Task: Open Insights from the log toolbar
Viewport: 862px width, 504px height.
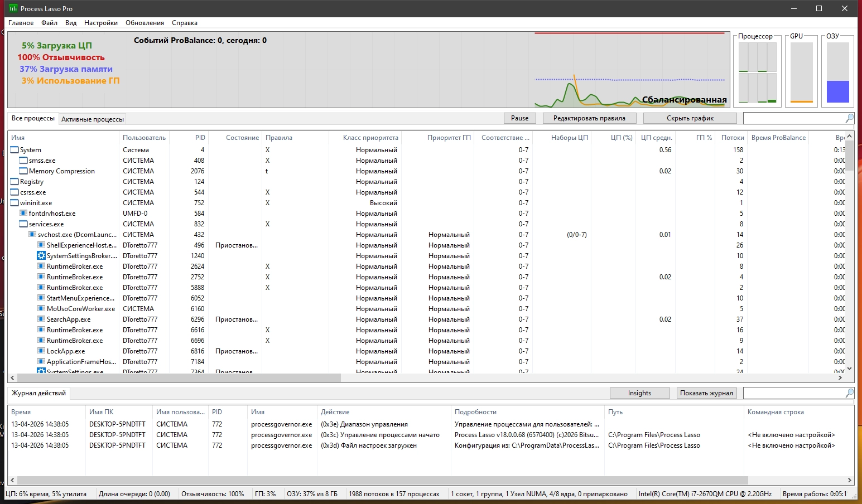Action: [x=639, y=393]
